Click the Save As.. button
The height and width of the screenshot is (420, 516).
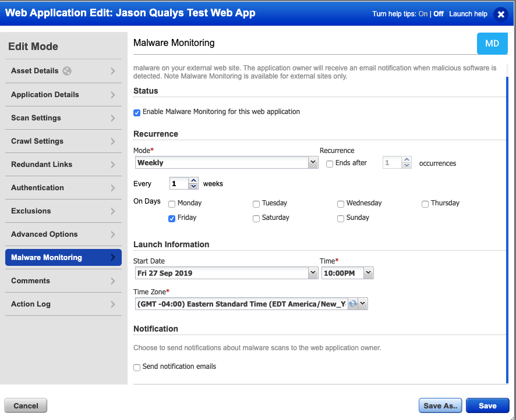[440, 405]
